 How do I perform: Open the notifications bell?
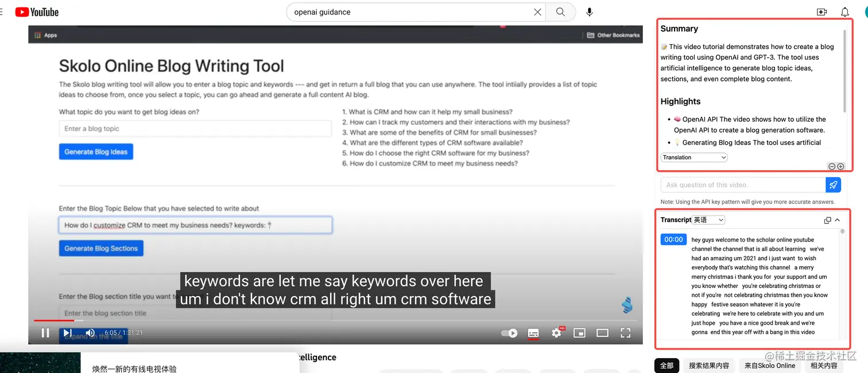pyautogui.click(x=845, y=12)
